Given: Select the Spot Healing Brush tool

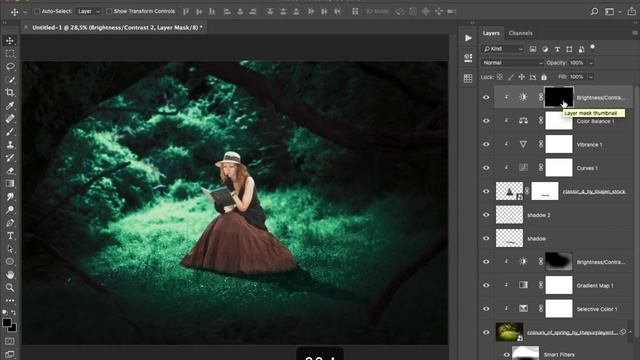Looking at the screenshot, I should point(10,119).
